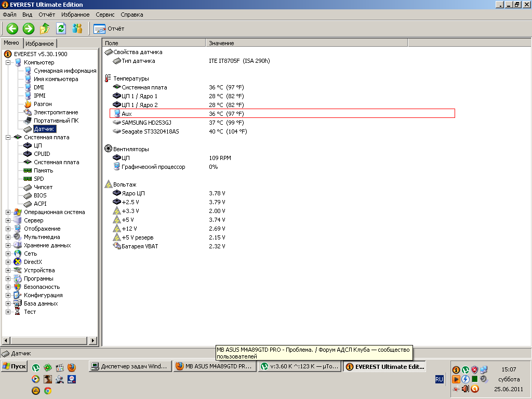Click the ЦП chip icon under Системная плата tree
Image resolution: width=532 pixels, height=399 pixels.
[x=28, y=145]
